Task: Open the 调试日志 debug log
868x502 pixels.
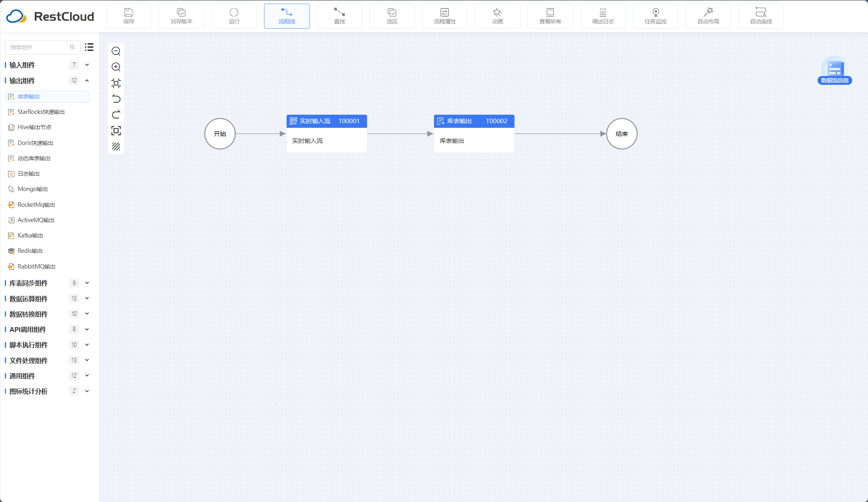Action: (603, 16)
